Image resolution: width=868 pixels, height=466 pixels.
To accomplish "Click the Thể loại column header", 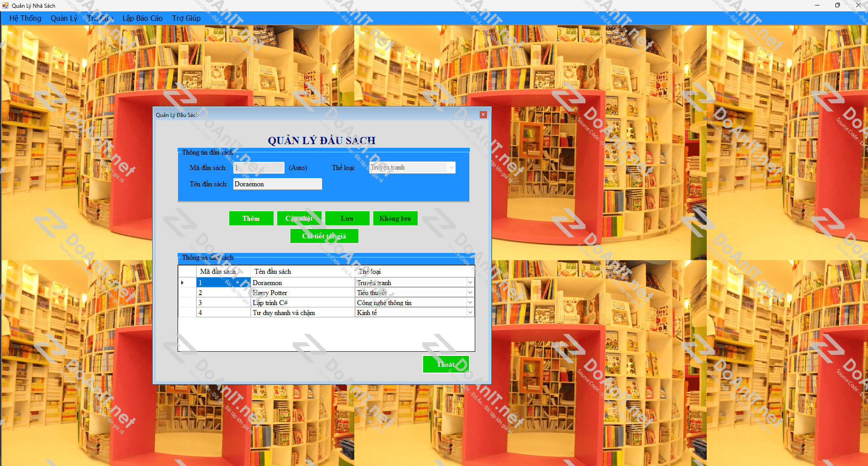I will coord(415,272).
